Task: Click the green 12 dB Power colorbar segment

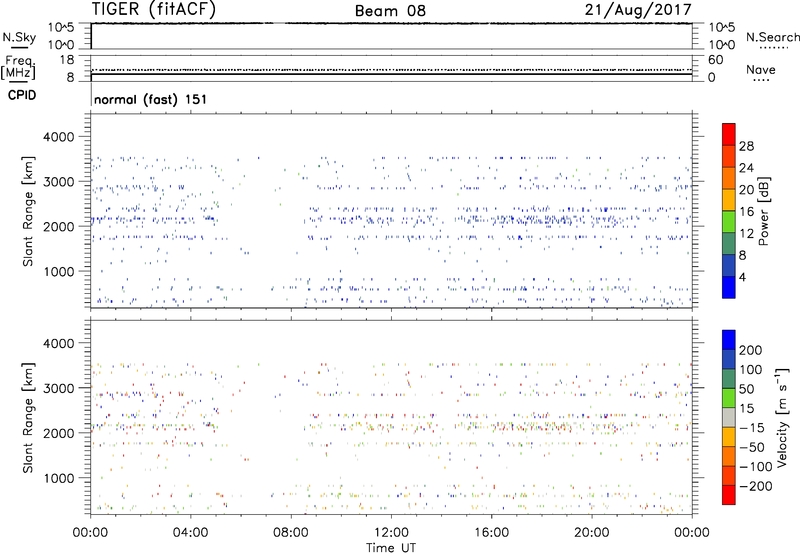Action: pyautogui.click(x=729, y=222)
